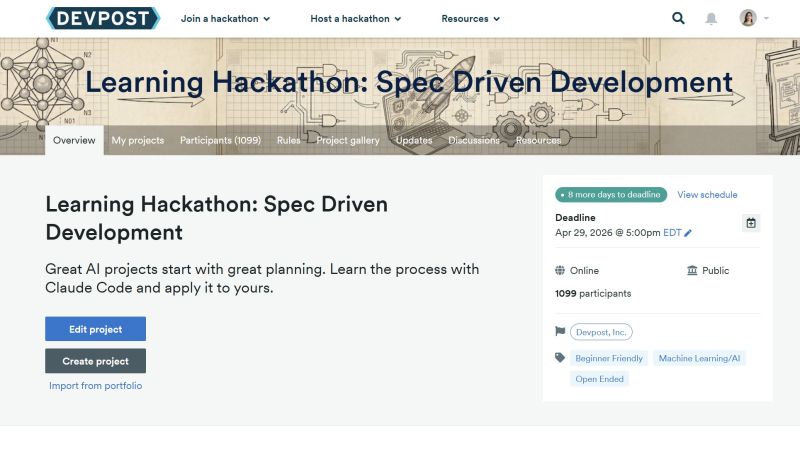Click the 1099 participants count
Viewport: 800px width, 454px height.
click(x=593, y=293)
